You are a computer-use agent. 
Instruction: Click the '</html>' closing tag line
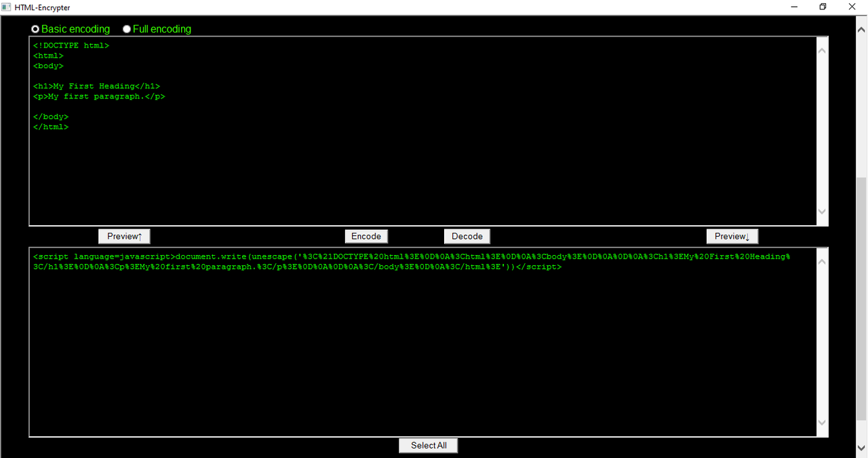51,127
